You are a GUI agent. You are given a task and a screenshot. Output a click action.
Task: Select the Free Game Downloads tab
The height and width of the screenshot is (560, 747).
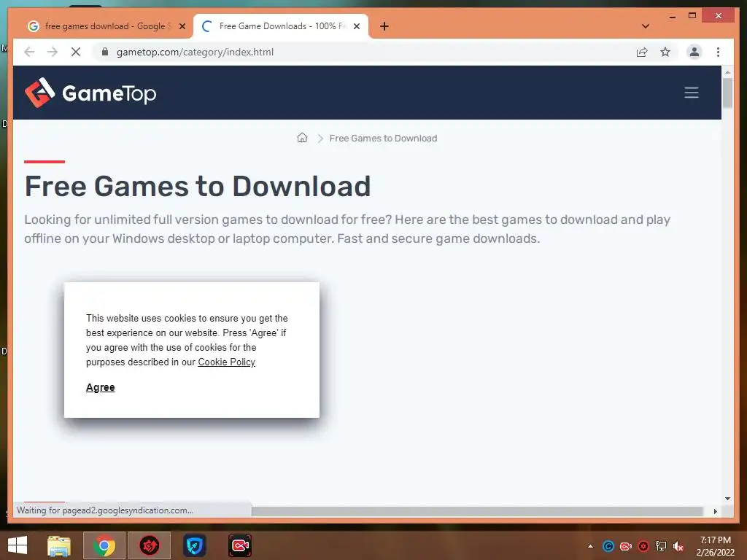281,26
